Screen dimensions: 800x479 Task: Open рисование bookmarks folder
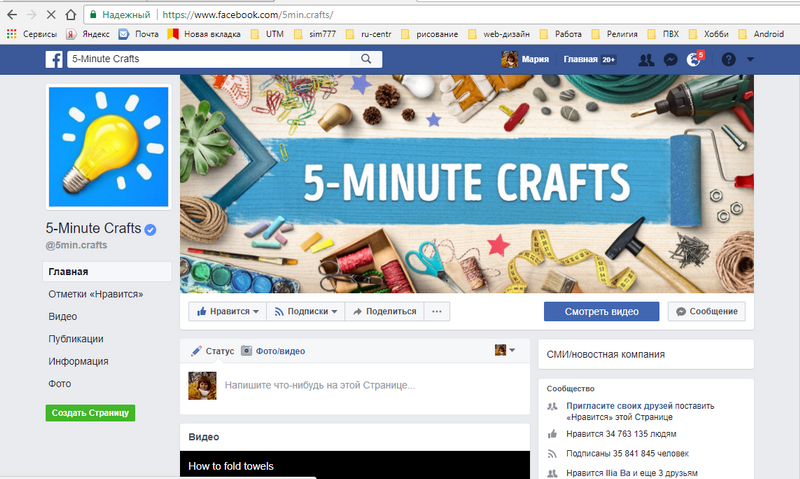[429, 34]
